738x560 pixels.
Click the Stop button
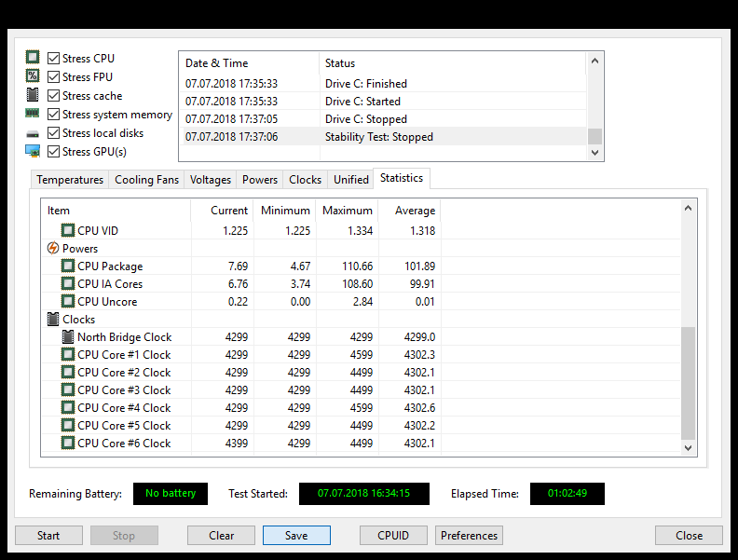124,536
